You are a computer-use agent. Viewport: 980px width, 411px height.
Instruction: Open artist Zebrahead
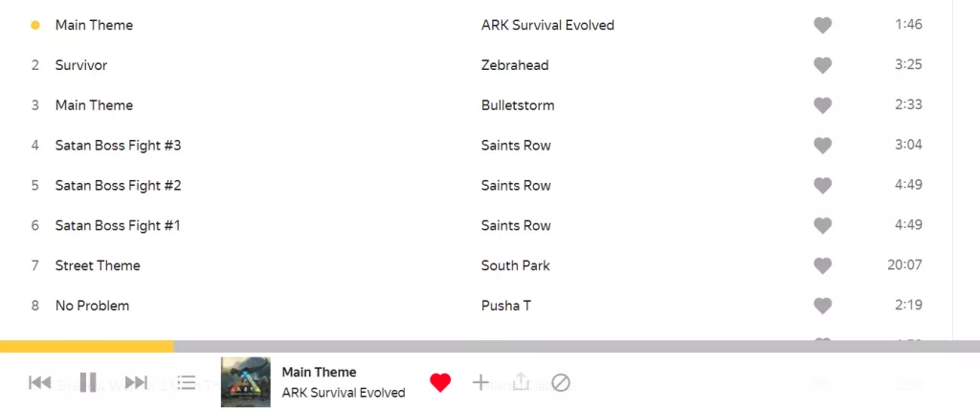514,65
